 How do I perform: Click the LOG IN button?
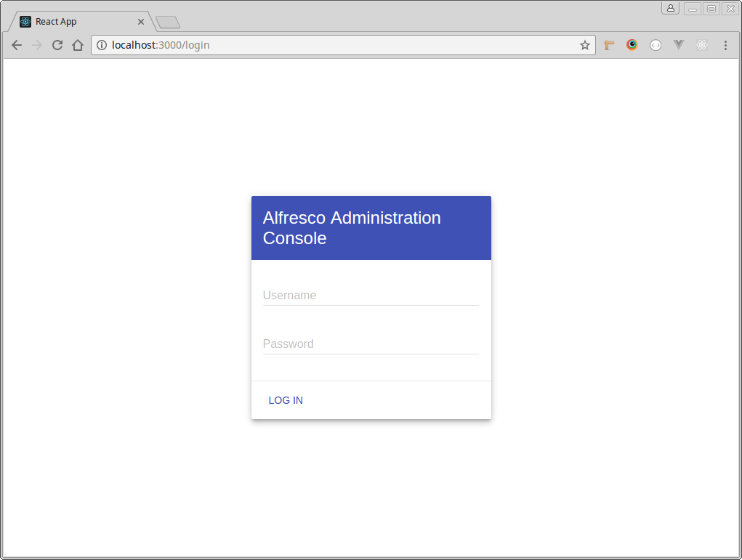pos(286,400)
